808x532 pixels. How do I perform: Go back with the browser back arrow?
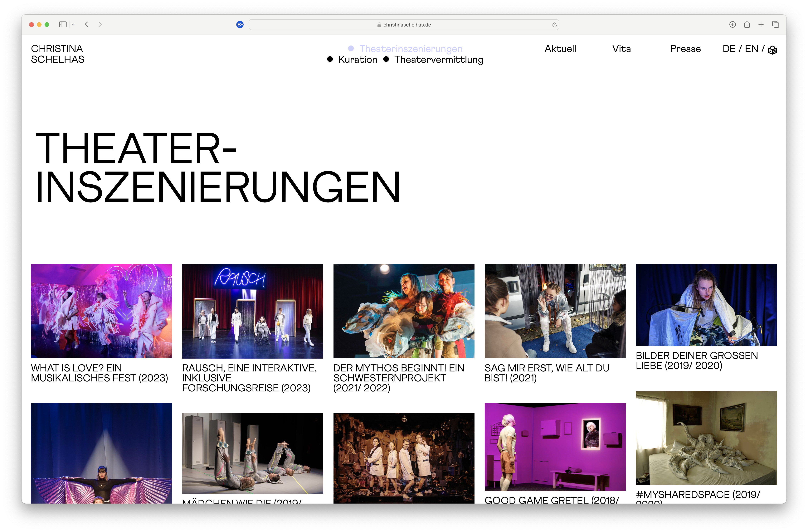(x=87, y=24)
